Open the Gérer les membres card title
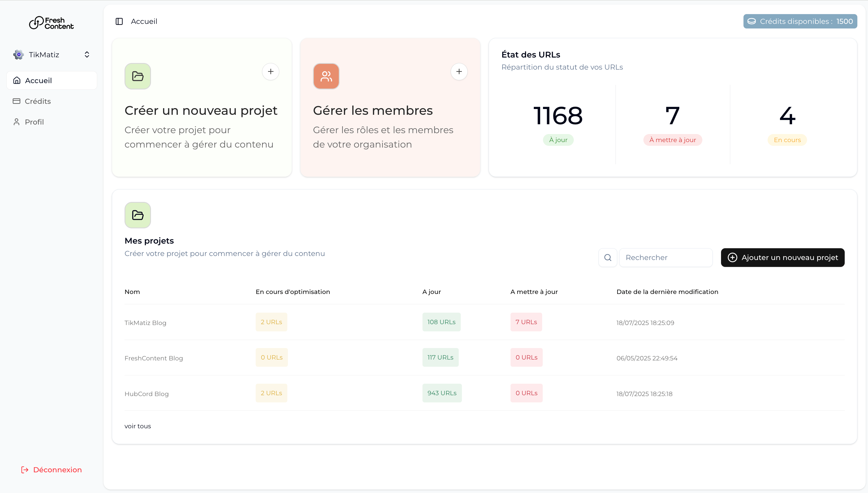 click(373, 110)
